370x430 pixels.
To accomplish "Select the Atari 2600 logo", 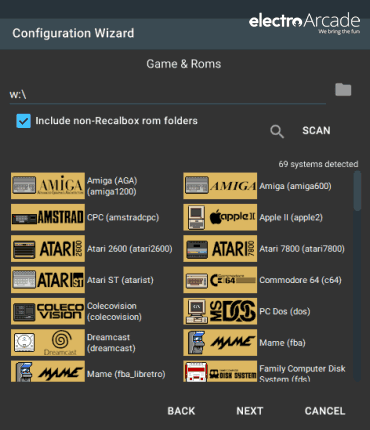I will coord(48,249).
